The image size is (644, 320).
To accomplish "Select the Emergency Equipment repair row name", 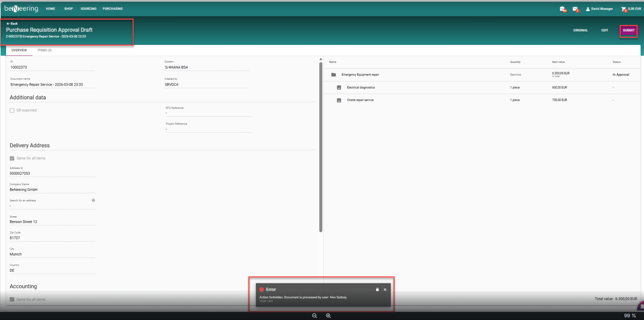I will pos(360,75).
